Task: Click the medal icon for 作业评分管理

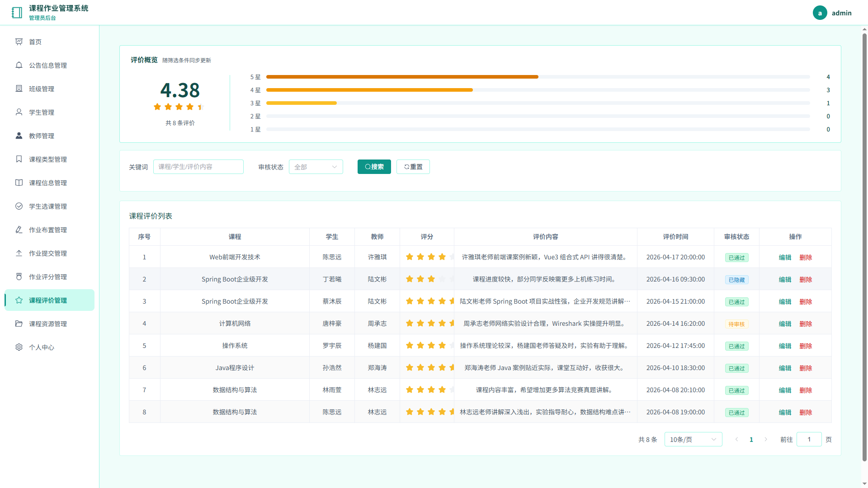Action: (x=19, y=277)
